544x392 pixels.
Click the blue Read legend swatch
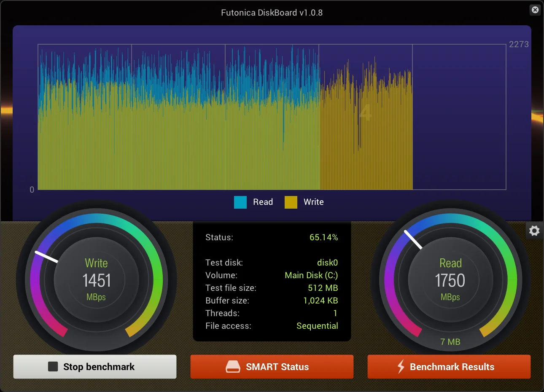click(240, 202)
